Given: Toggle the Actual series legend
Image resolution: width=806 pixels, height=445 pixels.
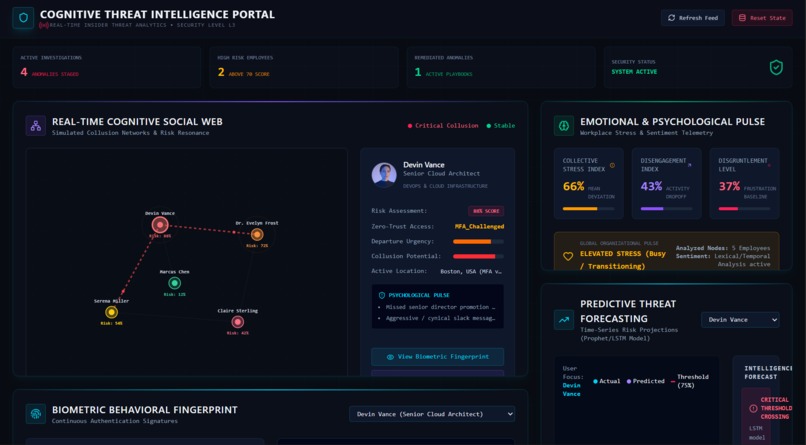Looking at the screenshot, I should [607, 381].
